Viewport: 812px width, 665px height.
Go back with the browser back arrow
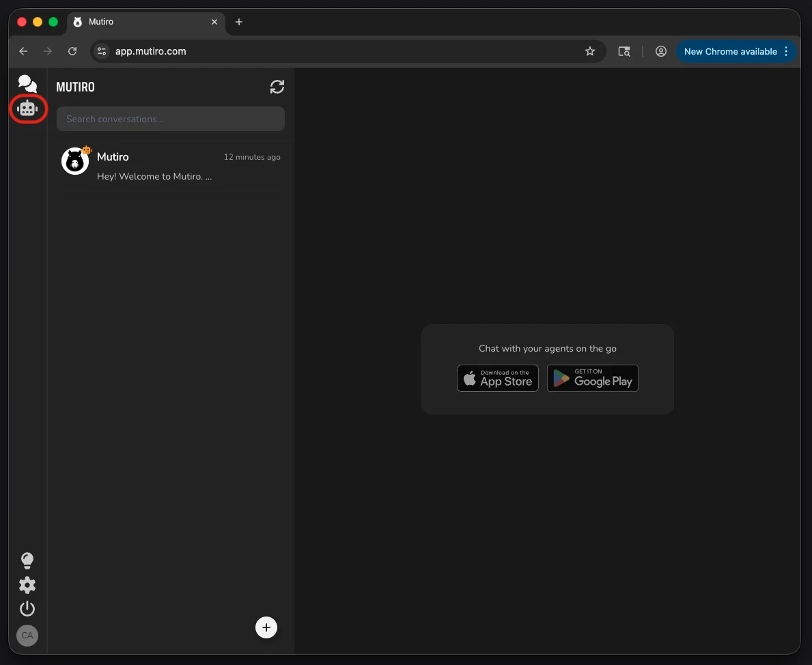[x=23, y=51]
